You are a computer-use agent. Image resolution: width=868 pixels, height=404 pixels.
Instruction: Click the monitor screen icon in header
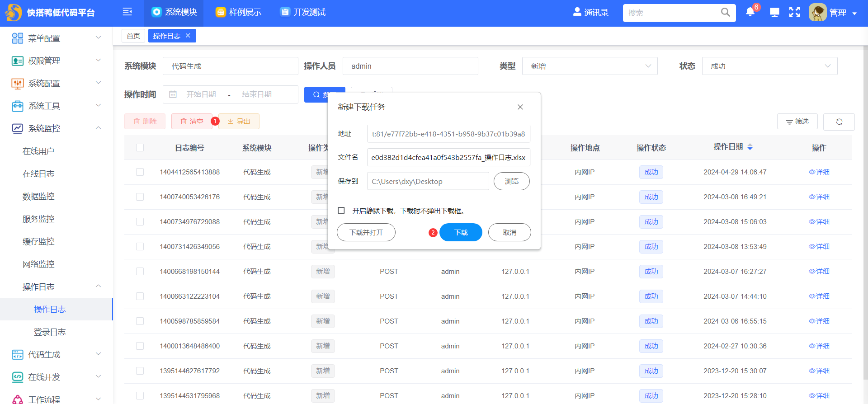pyautogui.click(x=774, y=12)
